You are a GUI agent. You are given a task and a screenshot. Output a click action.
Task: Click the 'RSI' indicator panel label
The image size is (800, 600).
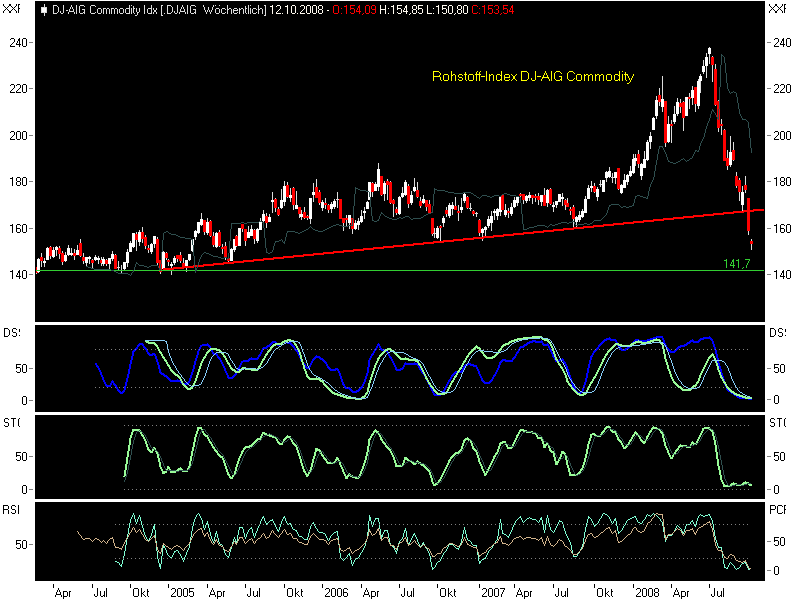point(11,510)
